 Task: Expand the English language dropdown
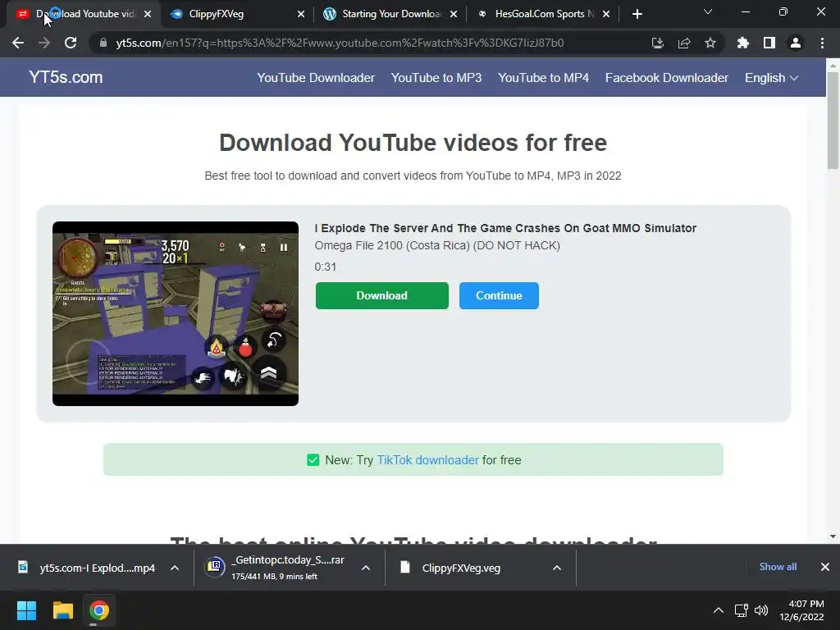[771, 78]
